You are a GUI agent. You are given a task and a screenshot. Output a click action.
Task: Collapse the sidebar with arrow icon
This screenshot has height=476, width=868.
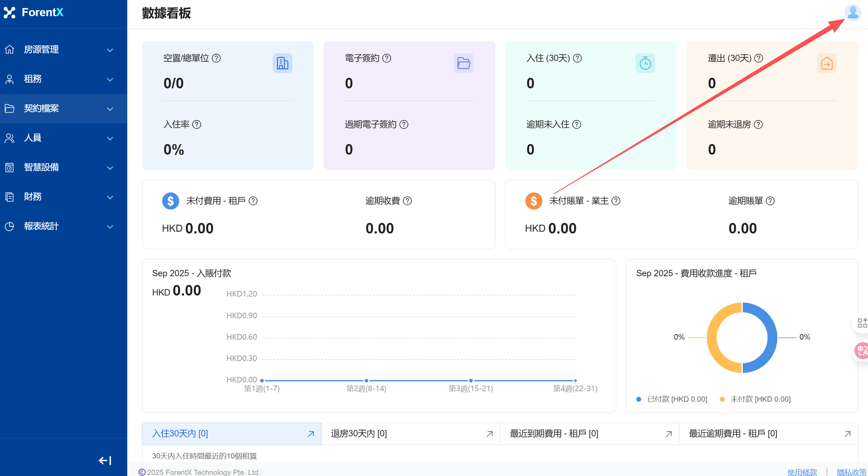(x=105, y=460)
